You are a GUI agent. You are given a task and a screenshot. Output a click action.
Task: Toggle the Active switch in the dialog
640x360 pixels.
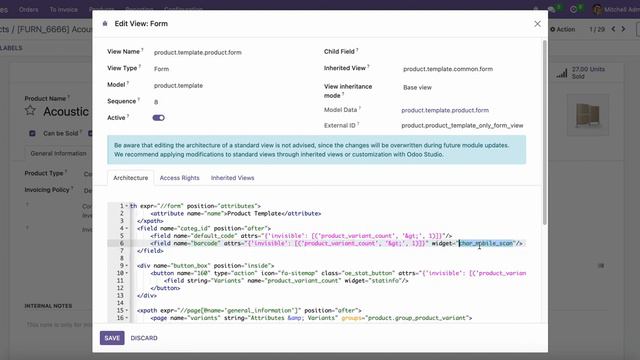(158, 118)
